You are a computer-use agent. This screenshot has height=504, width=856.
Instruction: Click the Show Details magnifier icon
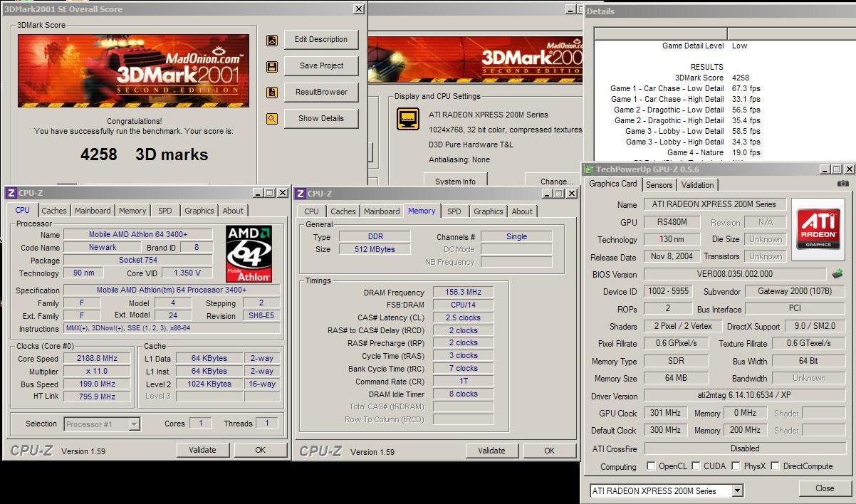click(272, 119)
